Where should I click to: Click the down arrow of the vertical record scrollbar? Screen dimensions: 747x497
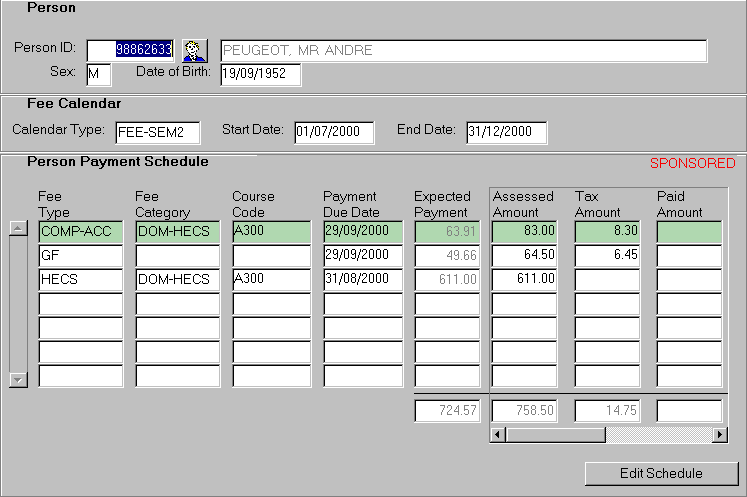[x=17, y=380]
